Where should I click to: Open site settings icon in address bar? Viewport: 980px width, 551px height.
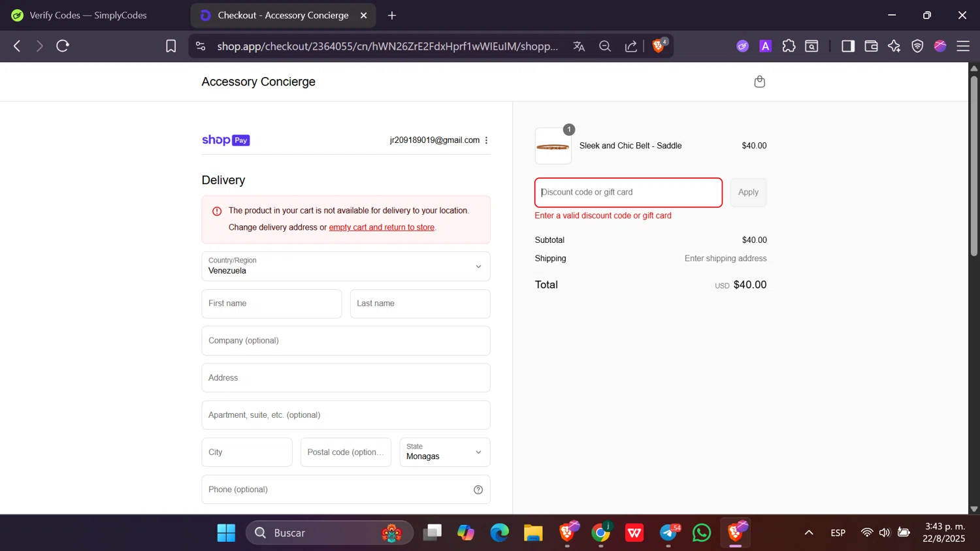201,46
